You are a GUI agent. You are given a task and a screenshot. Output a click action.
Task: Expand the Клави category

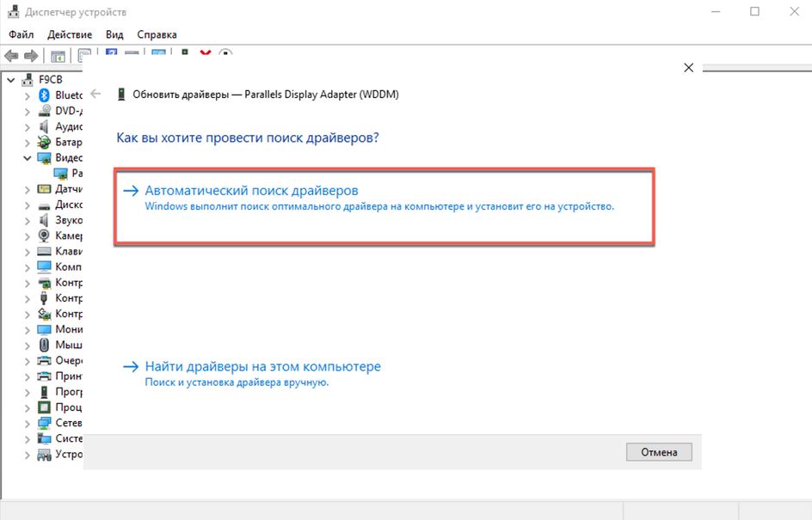28,252
